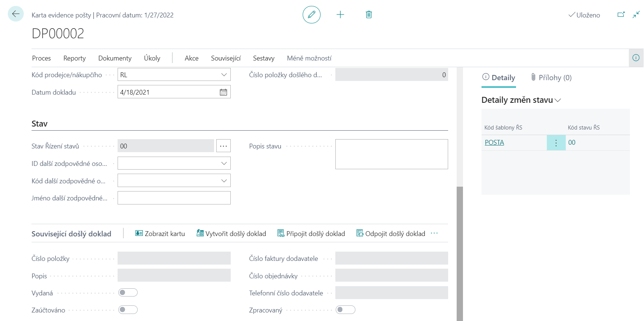Viewport: 644px width, 321px height.
Task: Toggle the Vydaná switch
Action: (128, 293)
